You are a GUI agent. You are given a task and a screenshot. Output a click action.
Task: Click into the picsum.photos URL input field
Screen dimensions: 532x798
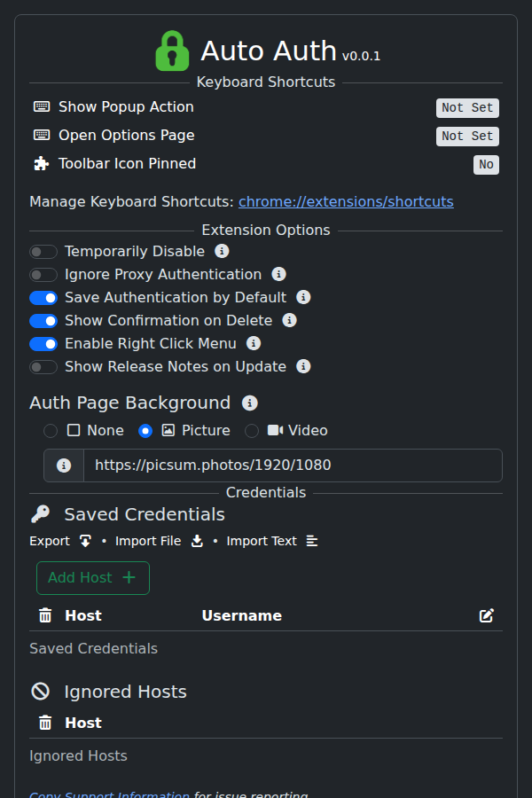[293, 465]
